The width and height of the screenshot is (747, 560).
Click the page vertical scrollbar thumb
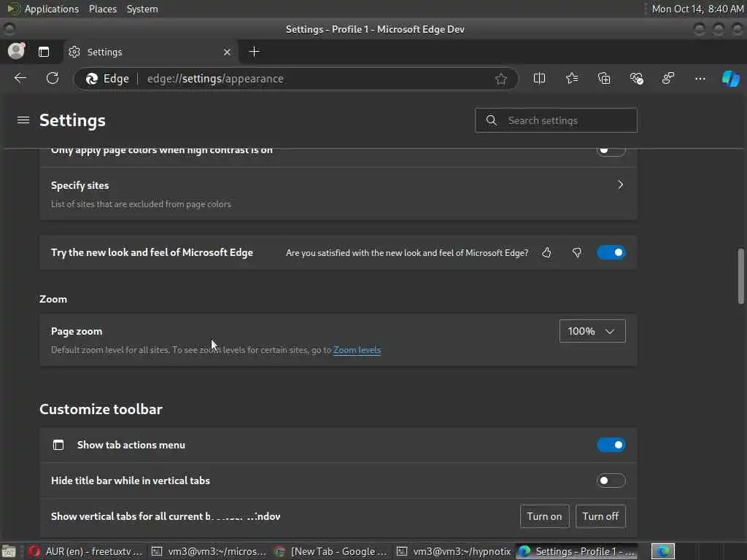pyautogui.click(x=741, y=276)
